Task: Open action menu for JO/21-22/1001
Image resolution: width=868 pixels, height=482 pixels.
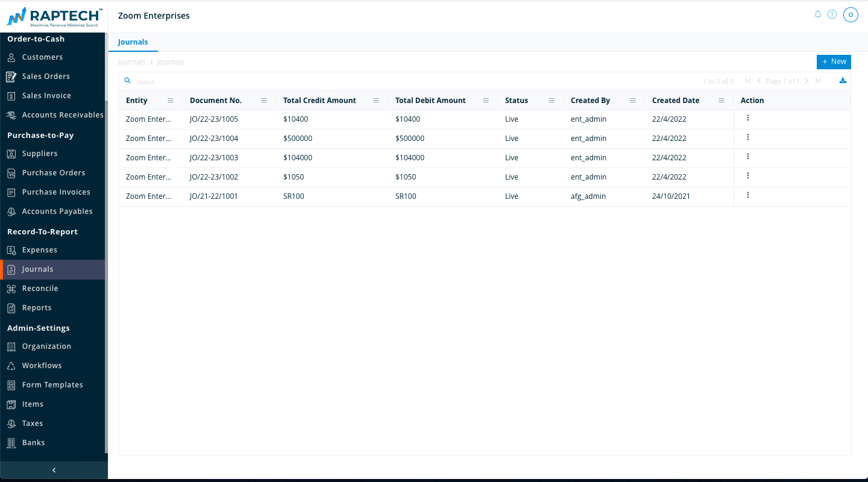Action: click(x=748, y=195)
